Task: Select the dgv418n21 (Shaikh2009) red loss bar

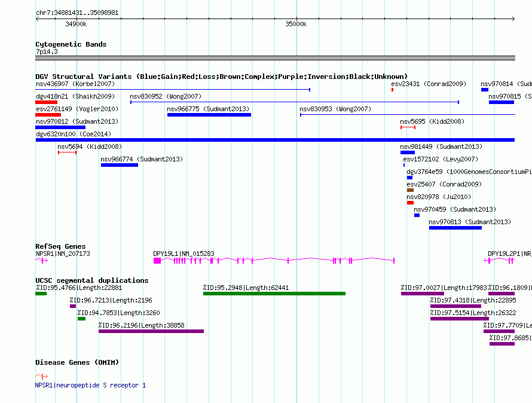Action: click(47, 102)
